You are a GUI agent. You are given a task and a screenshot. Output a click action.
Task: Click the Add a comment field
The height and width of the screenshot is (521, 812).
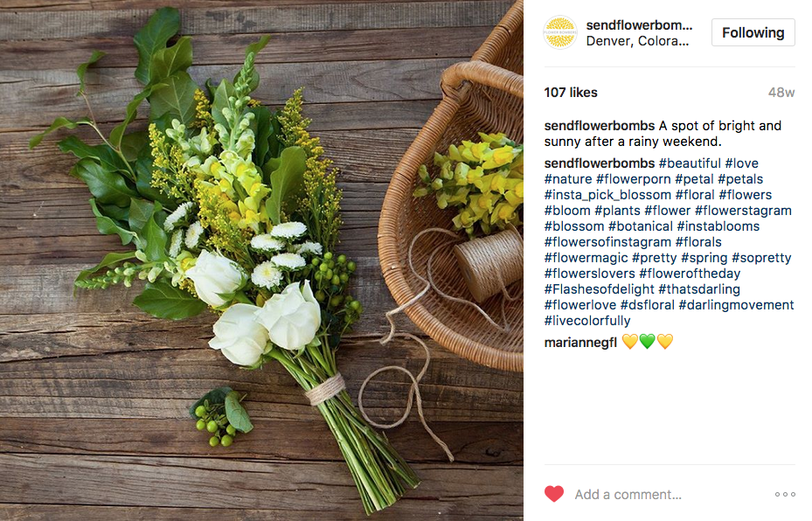[669, 495]
